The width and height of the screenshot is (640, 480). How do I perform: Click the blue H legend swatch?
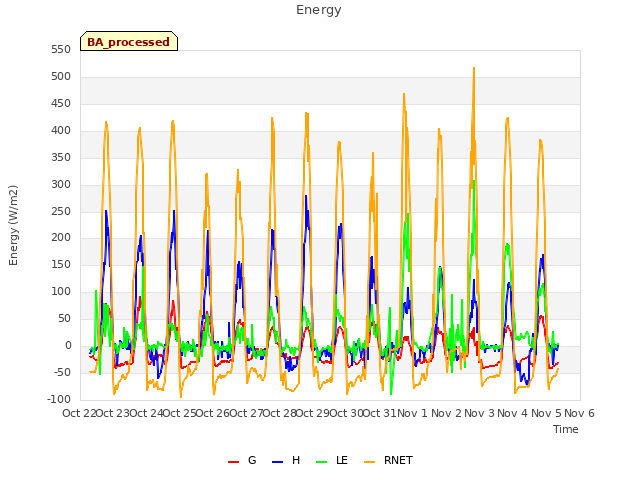[278, 462]
